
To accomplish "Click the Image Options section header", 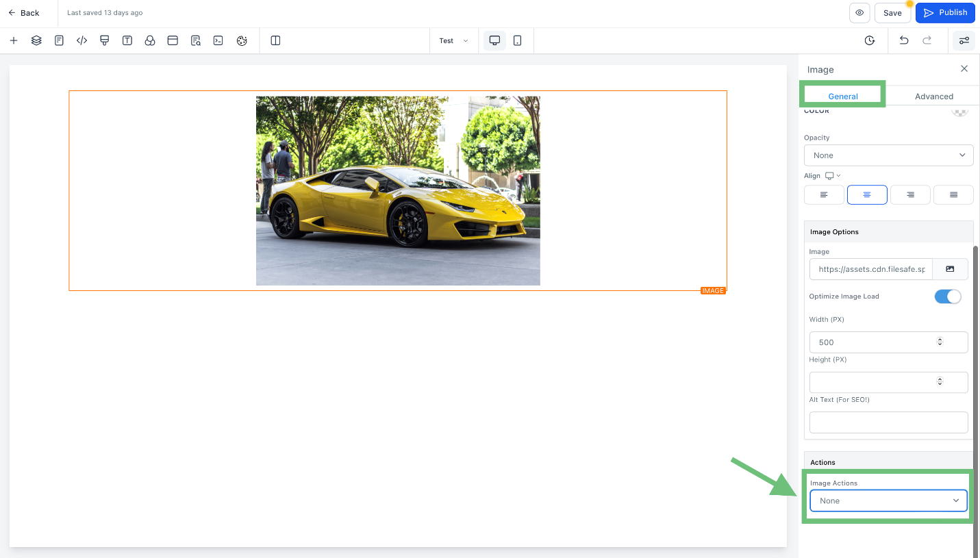I will (888, 231).
